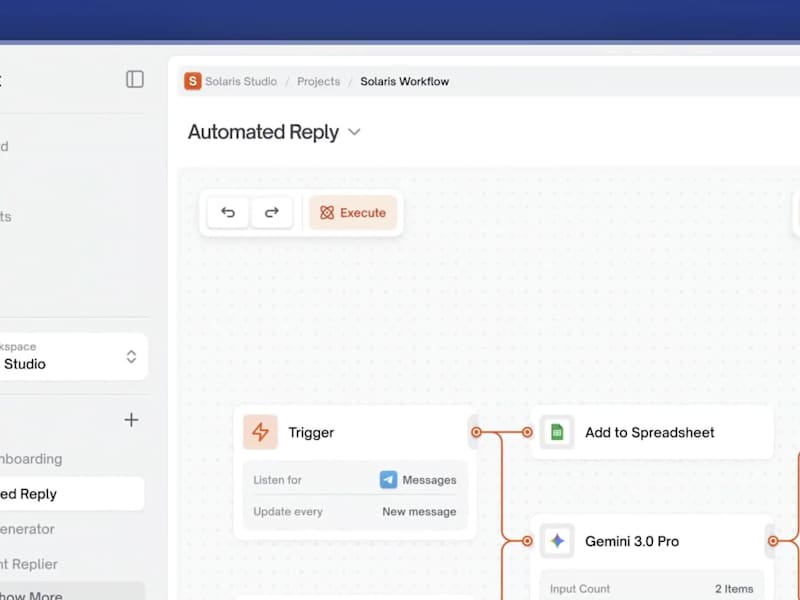Select Solaris Workflow in the breadcrumb
Screen dimensions: 800x600
click(404, 81)
